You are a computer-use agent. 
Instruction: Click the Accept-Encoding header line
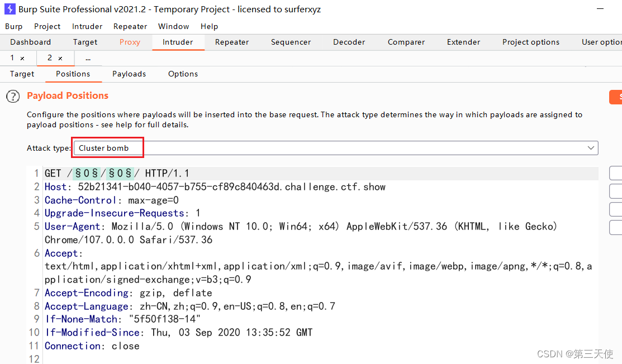point(128,293)
